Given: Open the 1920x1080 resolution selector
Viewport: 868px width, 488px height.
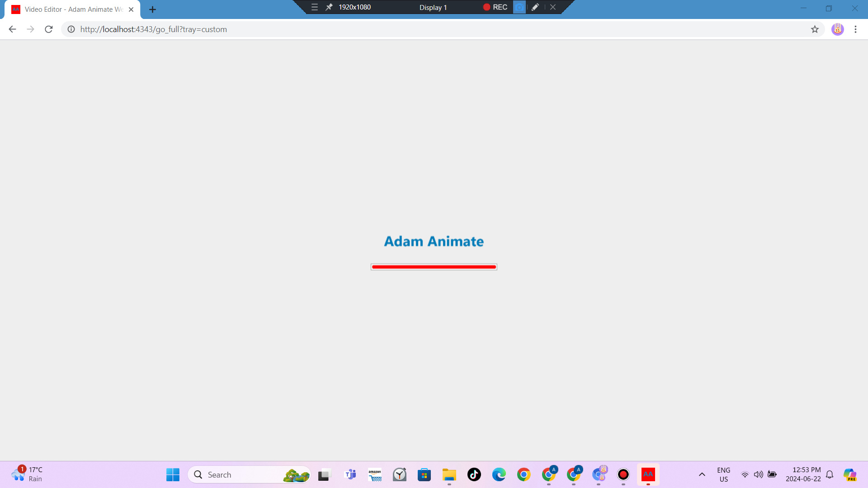Looking at the screenshot, I should pos(355,7).
